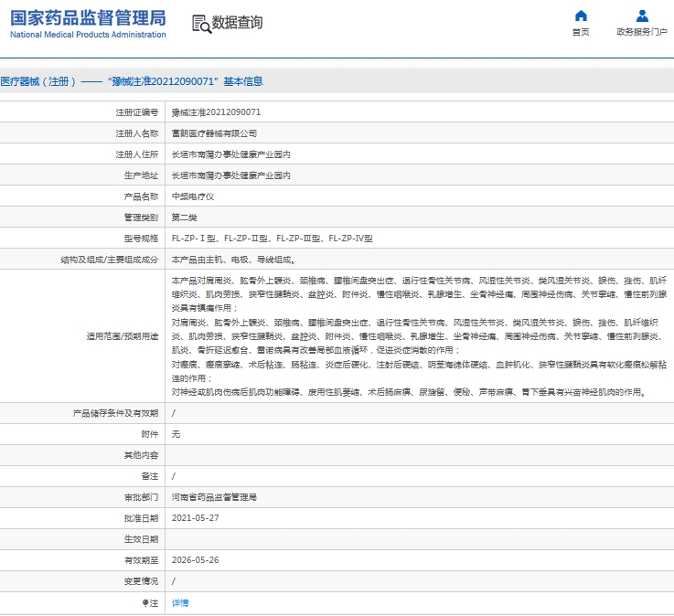
Task: Click the 医疗器械（注册）基本信息 title
Action: [x=132, y=81]
